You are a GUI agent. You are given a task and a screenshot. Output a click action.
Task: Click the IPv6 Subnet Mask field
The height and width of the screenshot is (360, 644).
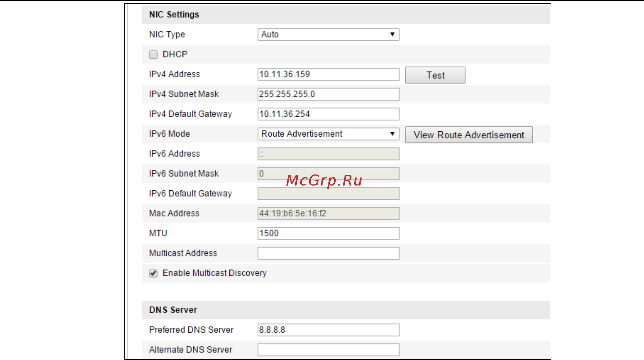click(x=328, y=174)
